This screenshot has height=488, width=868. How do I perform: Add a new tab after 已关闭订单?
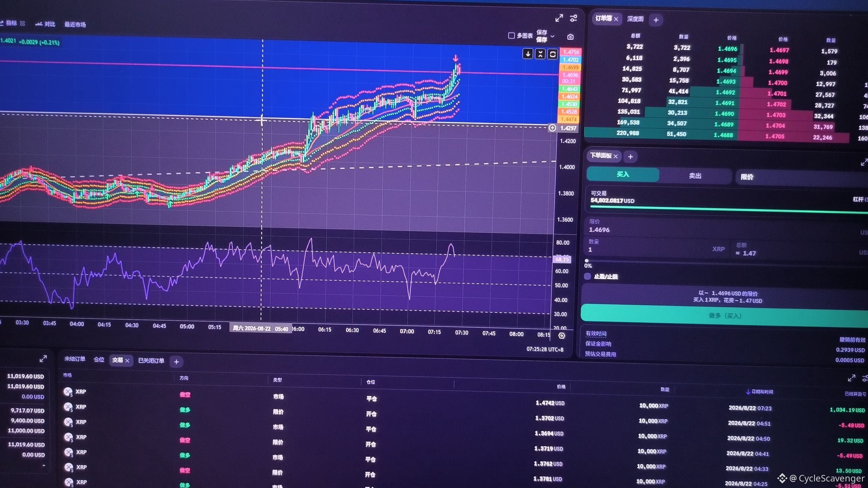176,362
